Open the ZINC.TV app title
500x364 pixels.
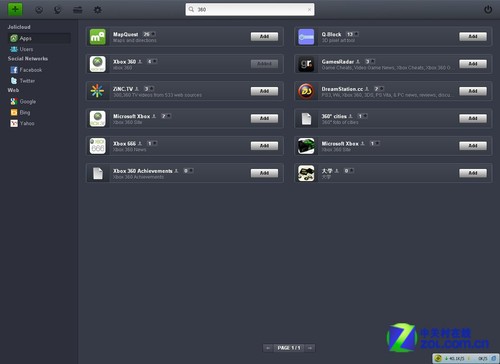coord(123,89)
